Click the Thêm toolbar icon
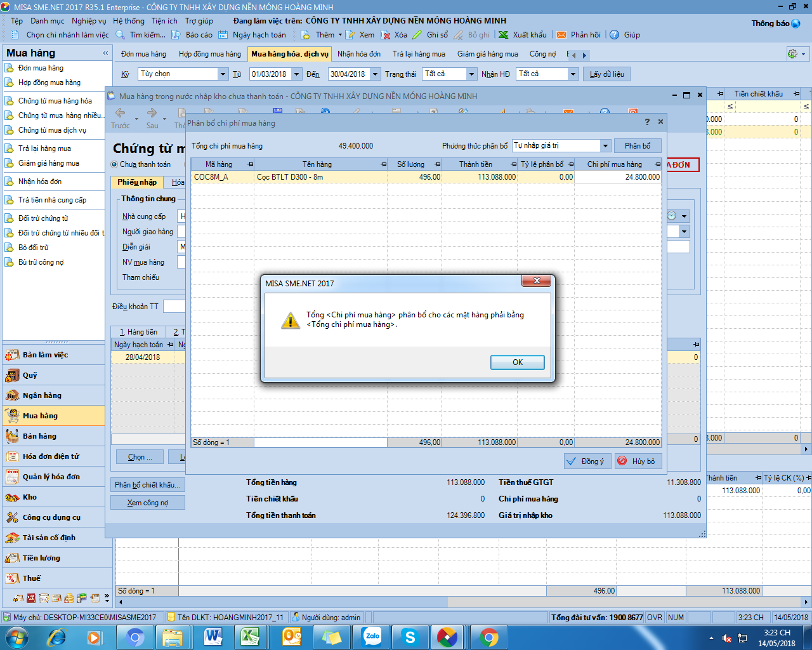The image size is (812, 650). tap(306, 35)
